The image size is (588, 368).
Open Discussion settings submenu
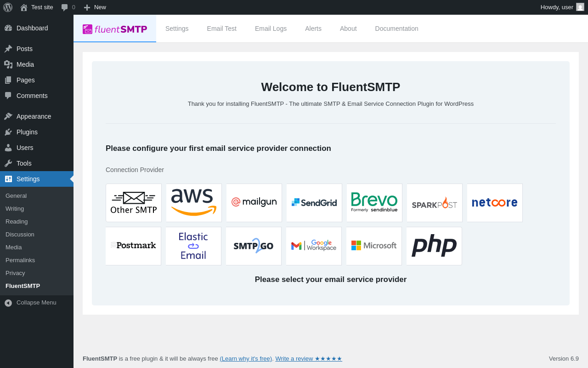[x=37, y=234]
